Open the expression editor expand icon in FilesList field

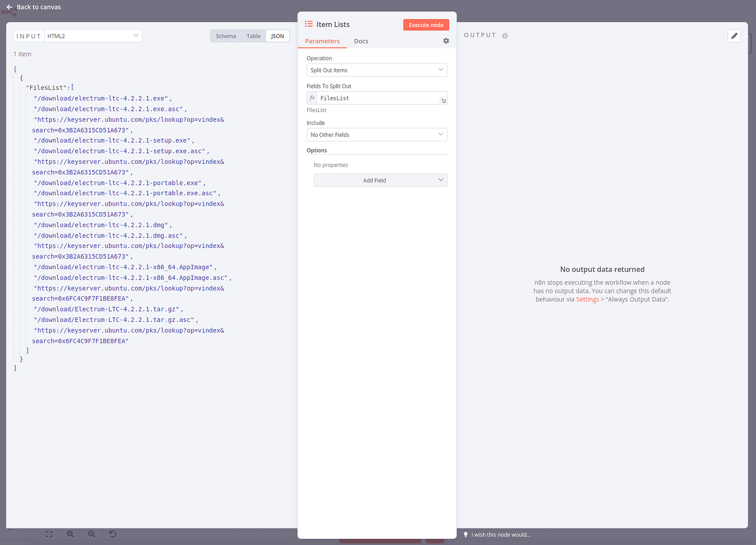point(443,100)
